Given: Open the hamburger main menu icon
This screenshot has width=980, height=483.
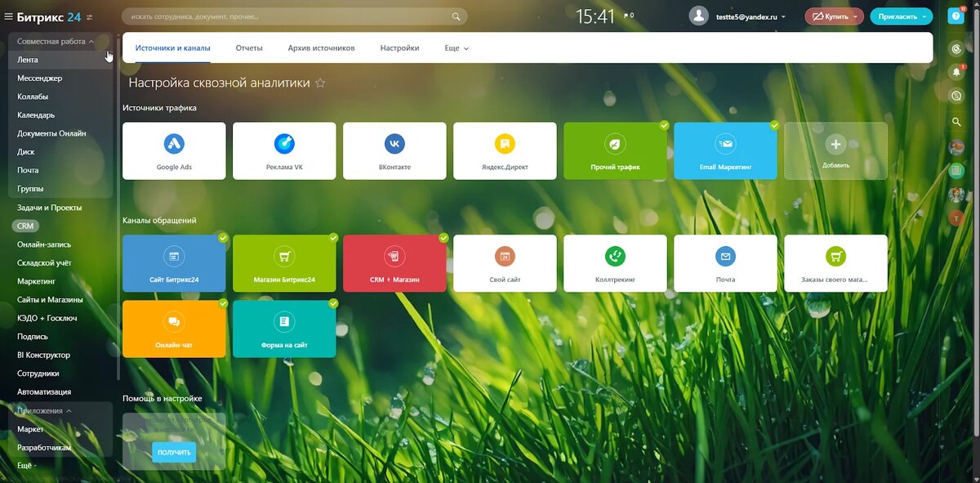Looking at the screenshot, I should pos(8,16).
